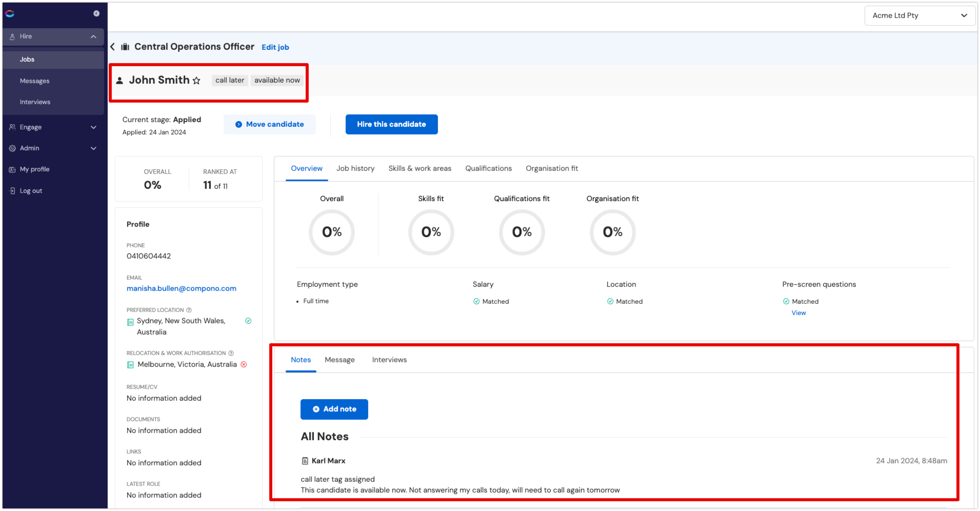Click the Edit job link
Image resolution: width=980 pixels, height=511 pixels.
(275, 47)
